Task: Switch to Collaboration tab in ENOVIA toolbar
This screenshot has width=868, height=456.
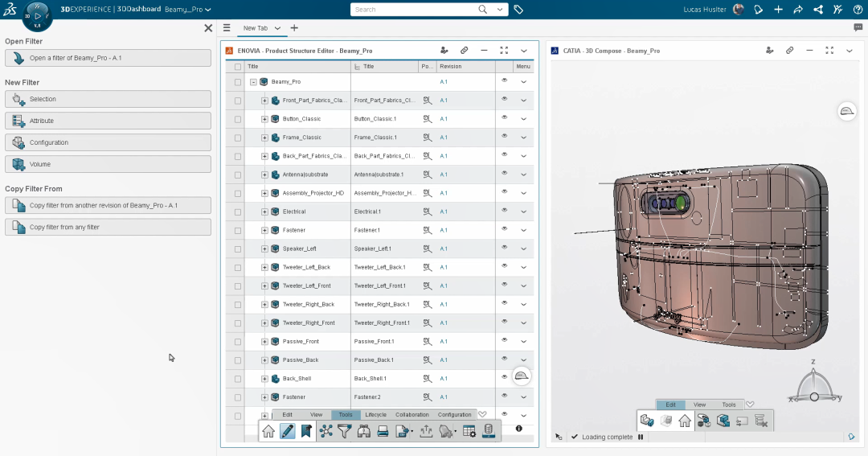Action: point(411,414)
